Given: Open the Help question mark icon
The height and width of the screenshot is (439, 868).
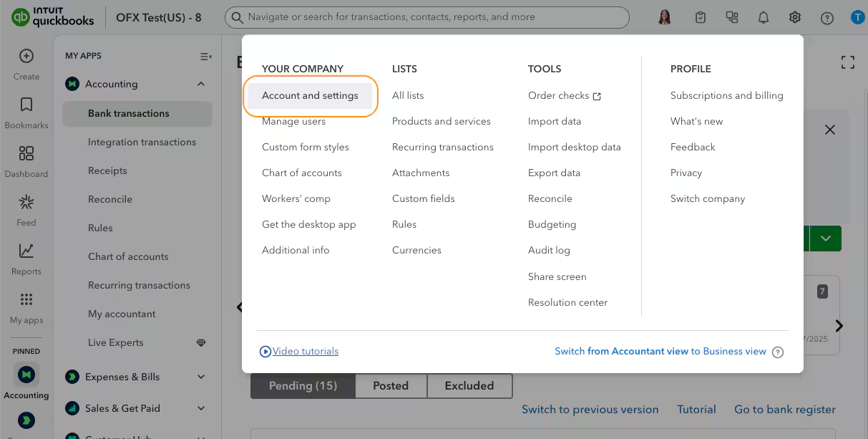Looking at the screenshot, I should (827, 18).
